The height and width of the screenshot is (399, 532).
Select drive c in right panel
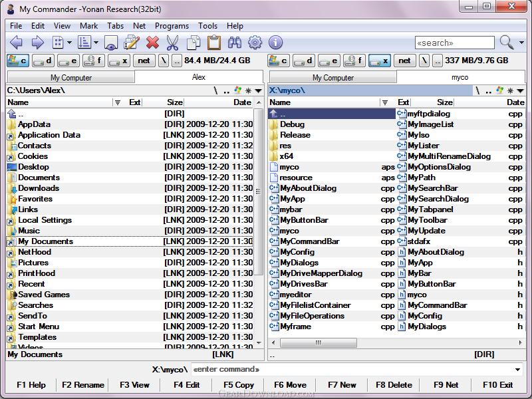(x=279, y=61)
